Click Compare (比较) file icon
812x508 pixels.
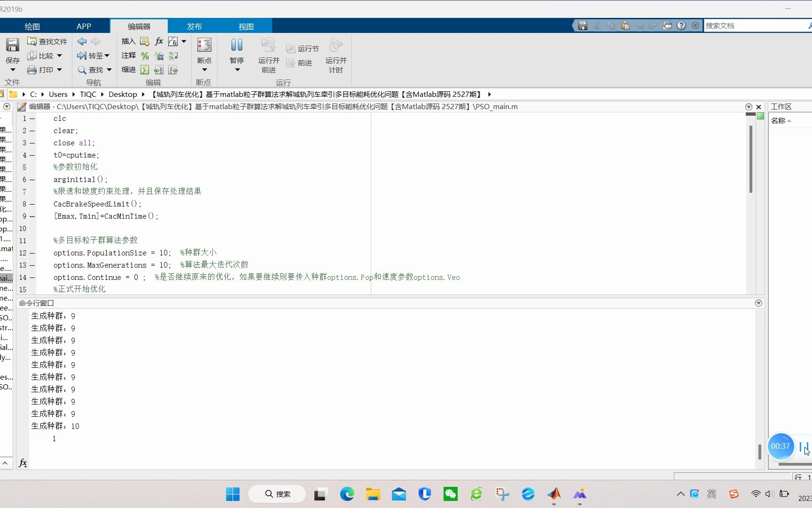[x=32, y=56]
